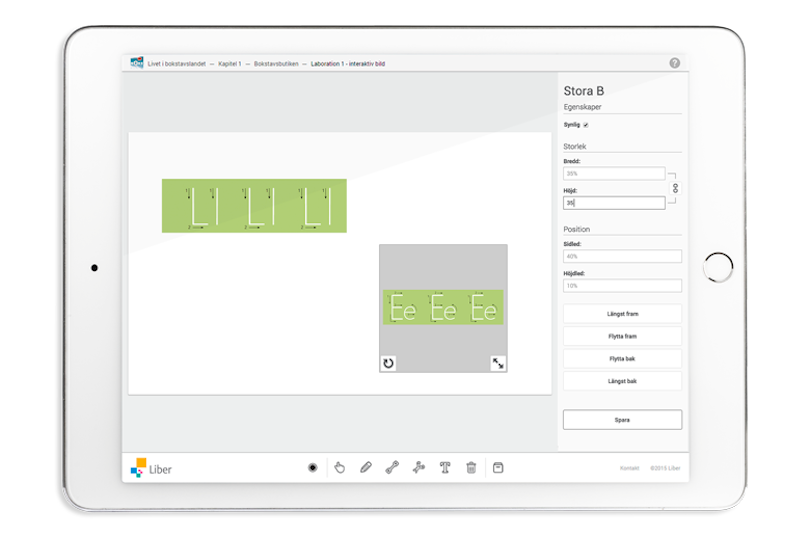
Task: Toggle the Synlig checkbox
Action: tap(586, 125)
